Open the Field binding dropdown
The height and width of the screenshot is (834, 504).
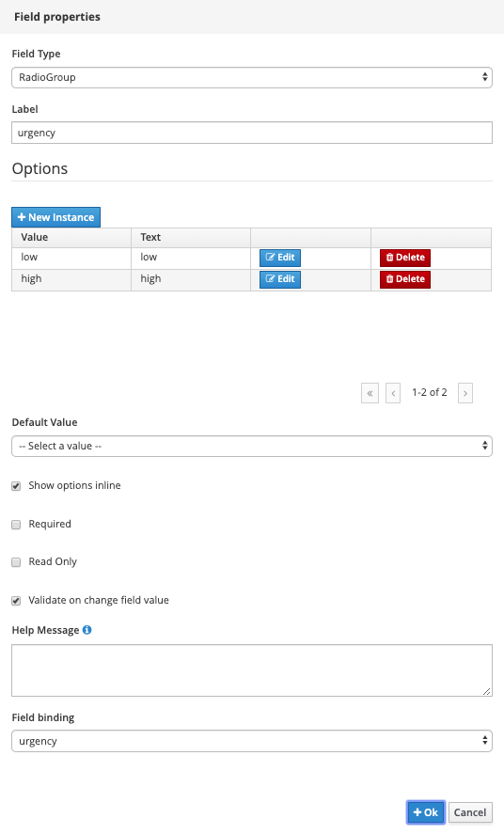[x=252, y=741]
